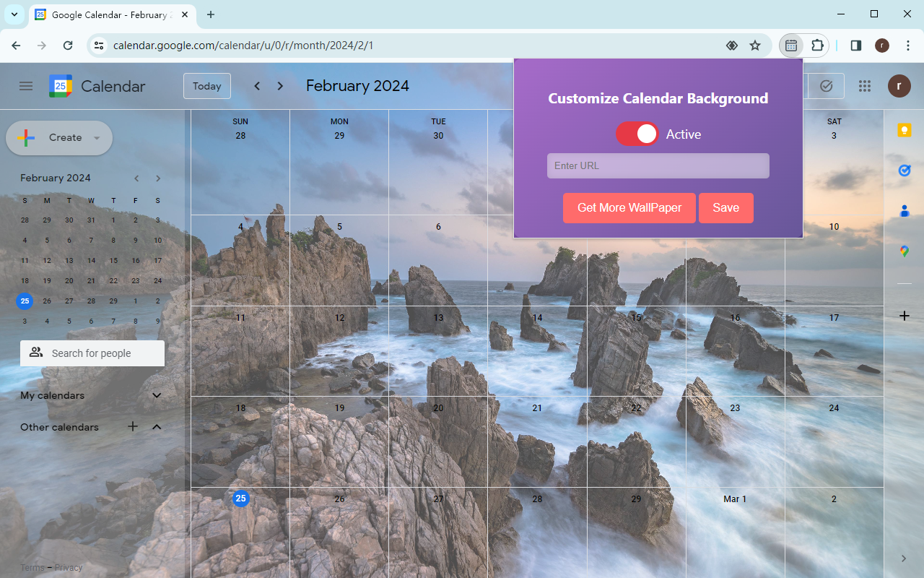This screenshot has width=924, height=578.
Task: Select day 14 in the month grid
Action: coord(537,318)
